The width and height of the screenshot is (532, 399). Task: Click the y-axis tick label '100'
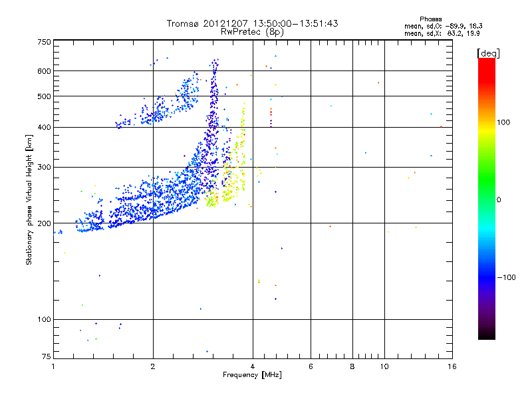pyautogui.click(x=44, y=319)
